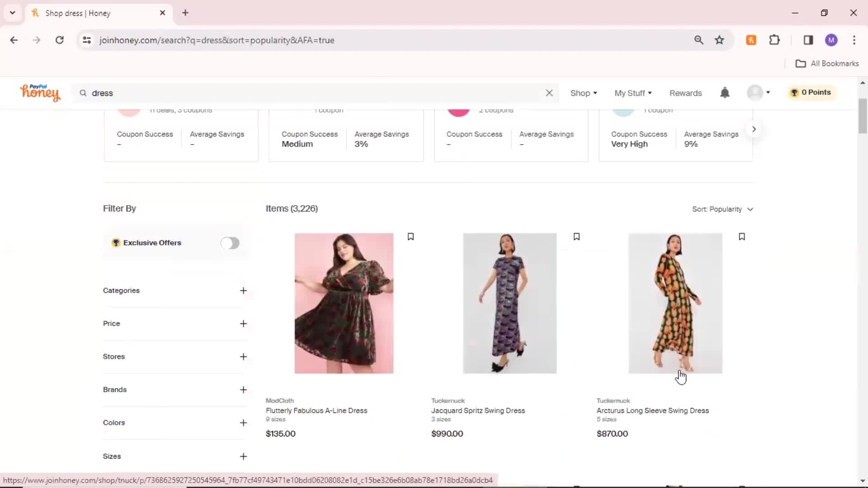The image size is (868, 488).
Task: Go forward in browser history
Action: [37, 40]
